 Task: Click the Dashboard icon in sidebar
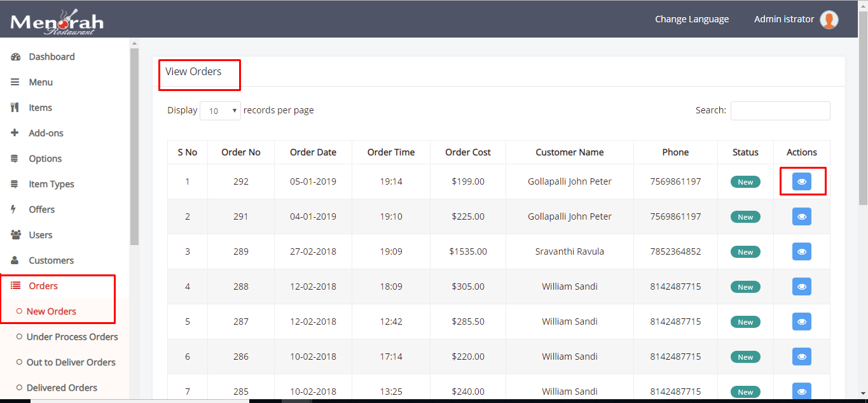pos(15,57)
